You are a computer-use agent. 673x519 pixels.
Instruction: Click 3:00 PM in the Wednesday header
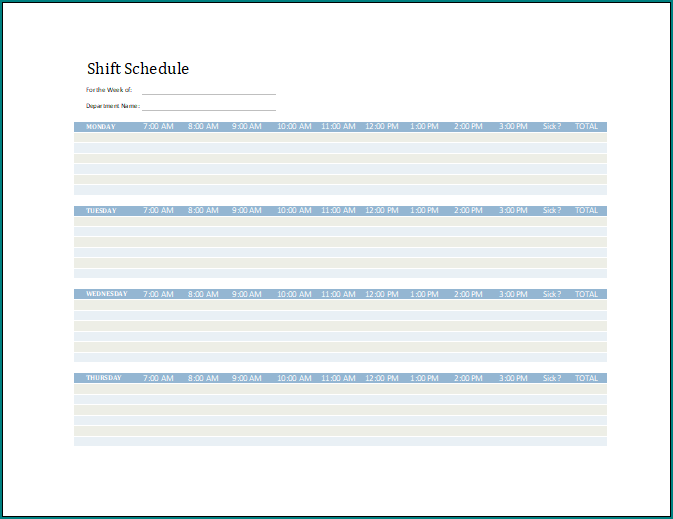513,294
